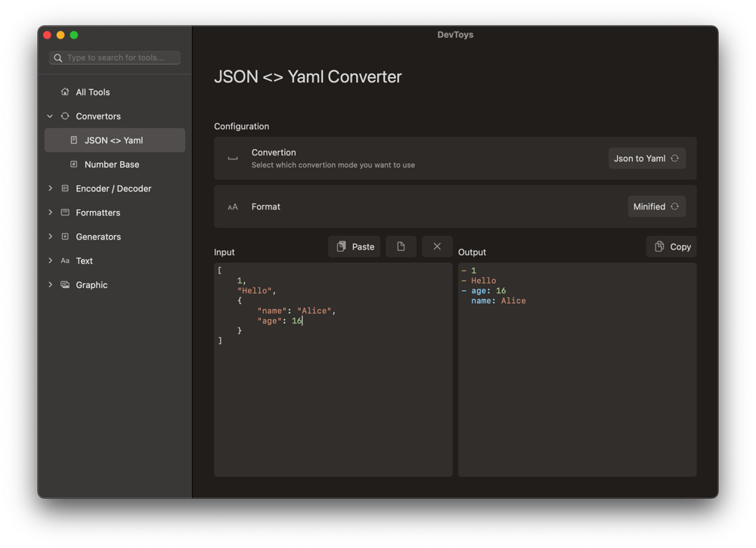Screen dimensions: 756x548
Task: Open the Number Base tool
Action: coord(111,164)
